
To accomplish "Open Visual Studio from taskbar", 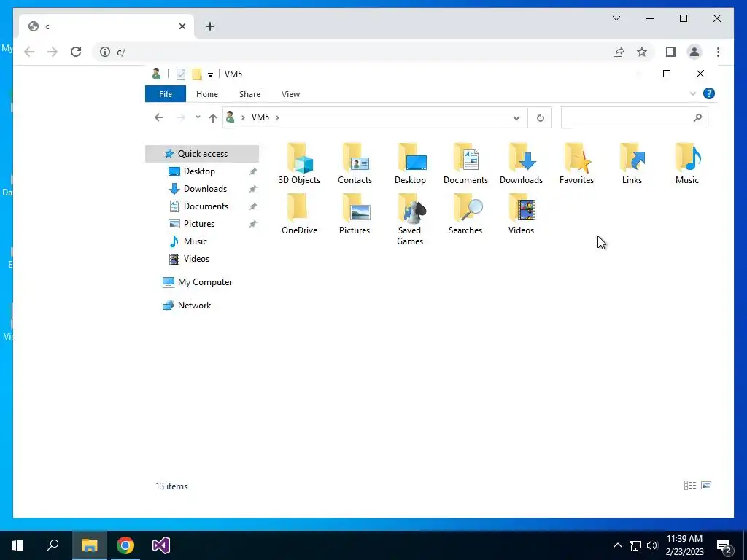I will click(x=161, y=545).
